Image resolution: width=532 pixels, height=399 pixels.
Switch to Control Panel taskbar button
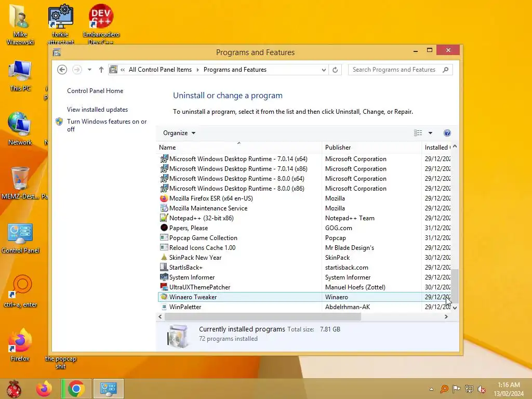pos(109,389)
